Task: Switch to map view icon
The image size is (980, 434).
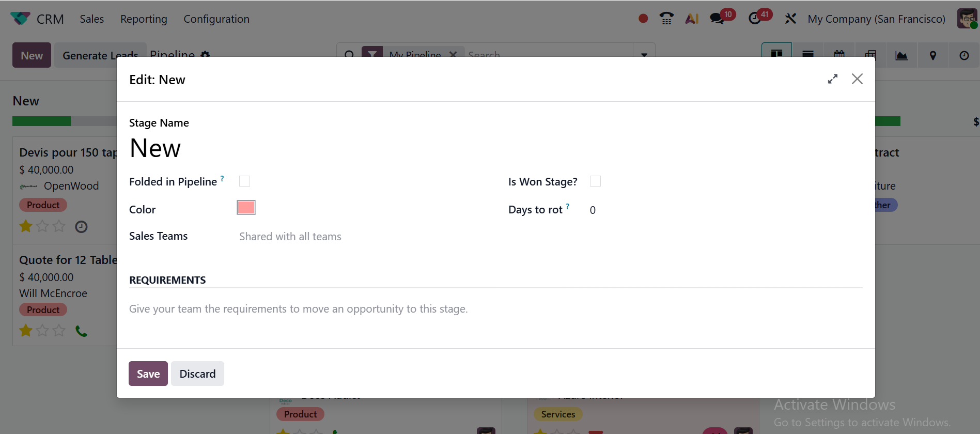Action: [x=933, y=55]
